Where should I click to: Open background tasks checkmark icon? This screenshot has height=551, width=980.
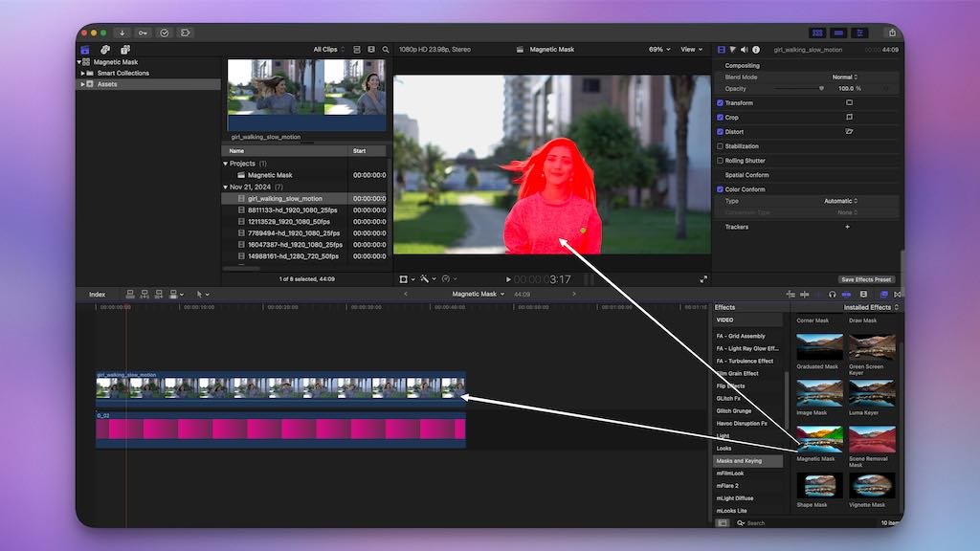coord(165,33)
